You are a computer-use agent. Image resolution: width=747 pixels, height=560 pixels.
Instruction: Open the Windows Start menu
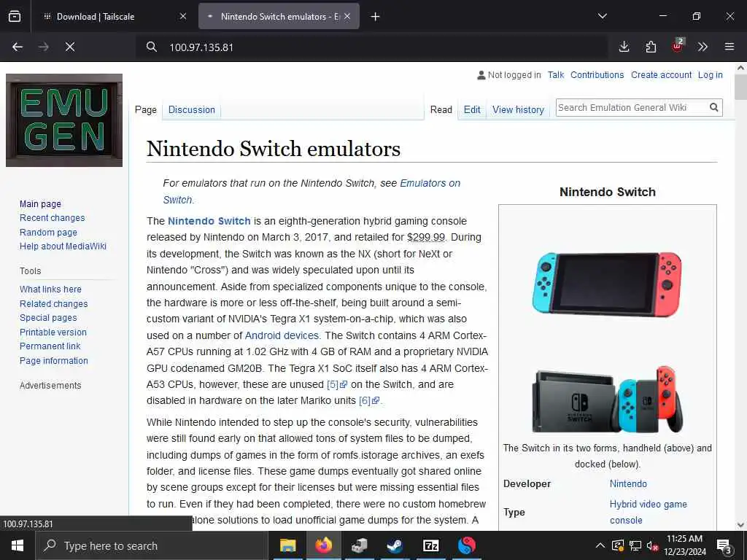coord(18,545)
